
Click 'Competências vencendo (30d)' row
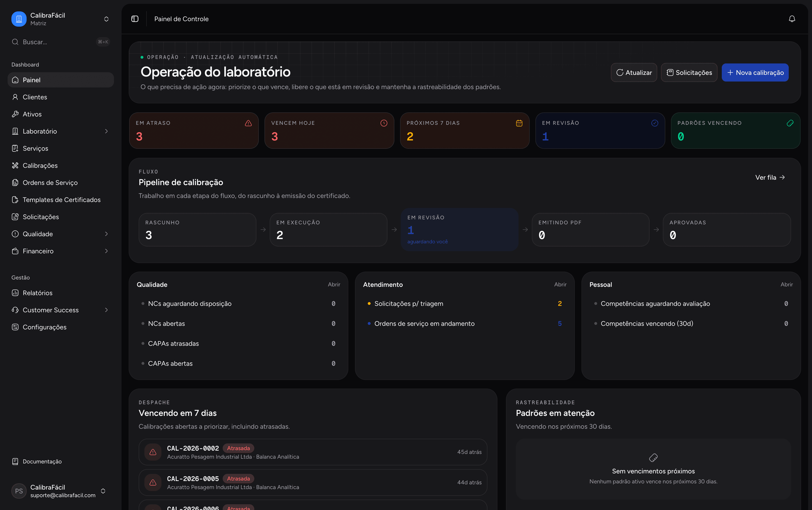(691, 323)
